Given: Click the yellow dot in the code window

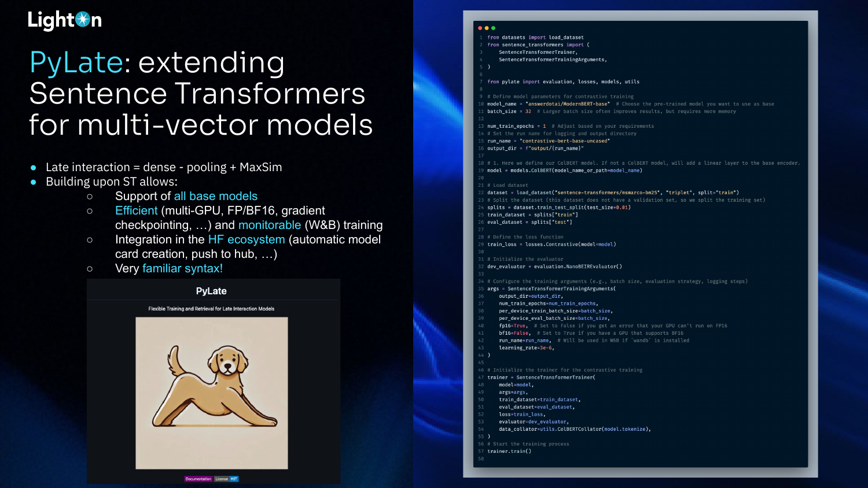Looking at the screenshot, I should click(487, 28).
